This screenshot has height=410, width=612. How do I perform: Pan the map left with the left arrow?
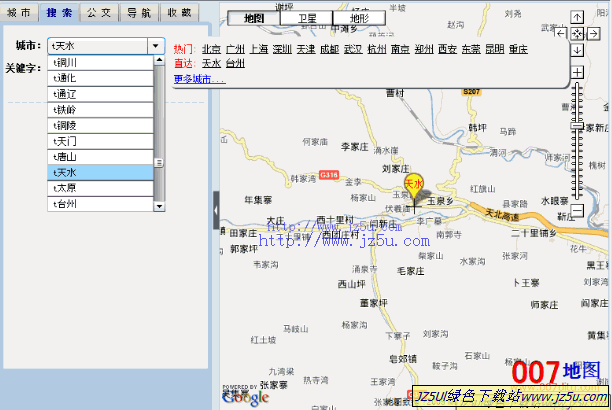[560, 34]
